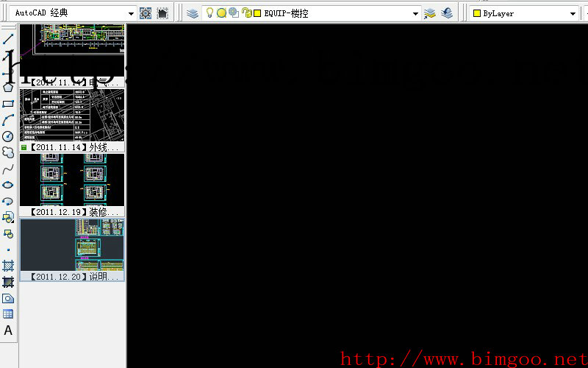
Task: Select the Multiline Text A tool
Action: 8,330
